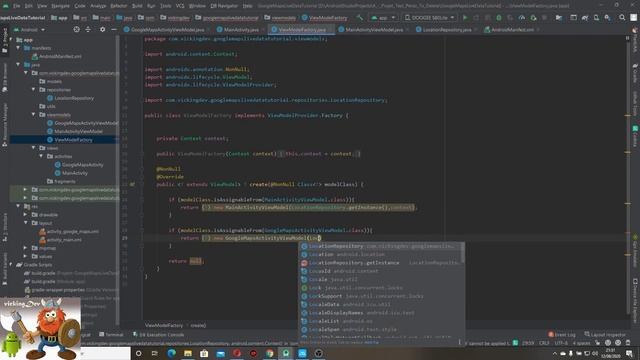Open the Layout Inspector tool window
Screen dimensions: 640x360
point(605,335)
